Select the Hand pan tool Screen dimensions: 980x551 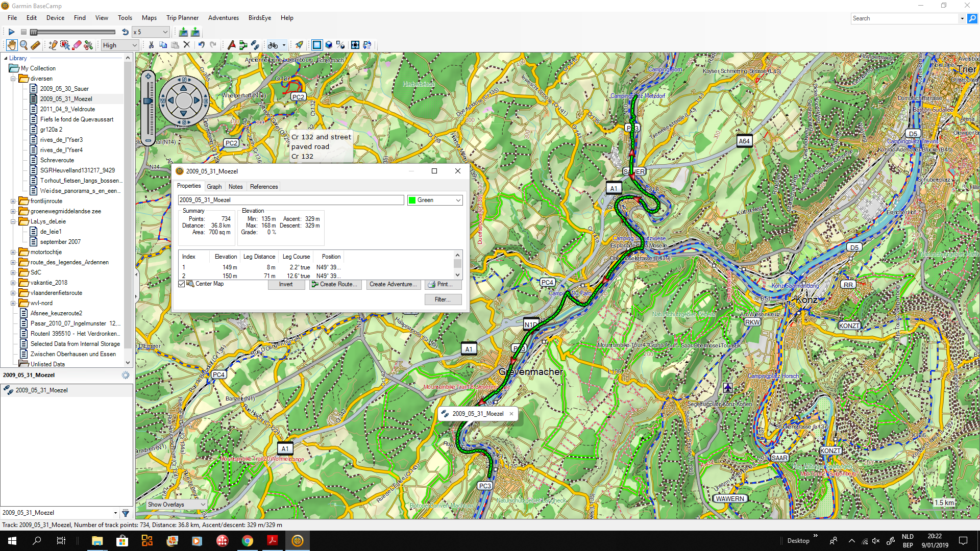point(12,45)
